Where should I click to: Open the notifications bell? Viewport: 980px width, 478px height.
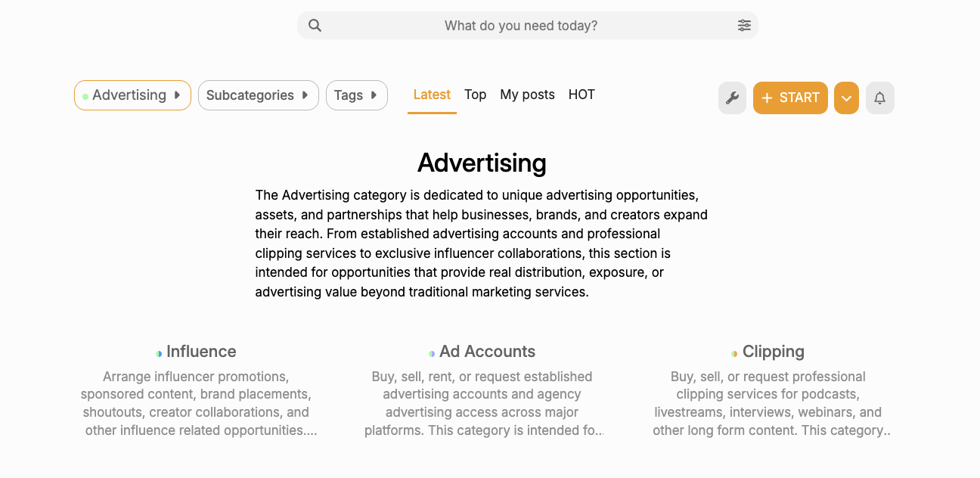(880, 98)
